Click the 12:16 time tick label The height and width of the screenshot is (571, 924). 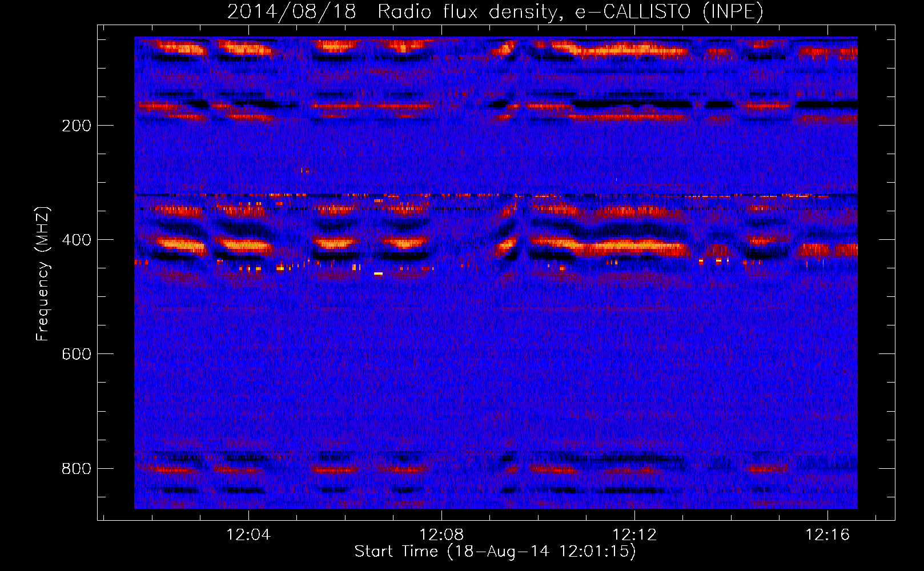(827, 535)
